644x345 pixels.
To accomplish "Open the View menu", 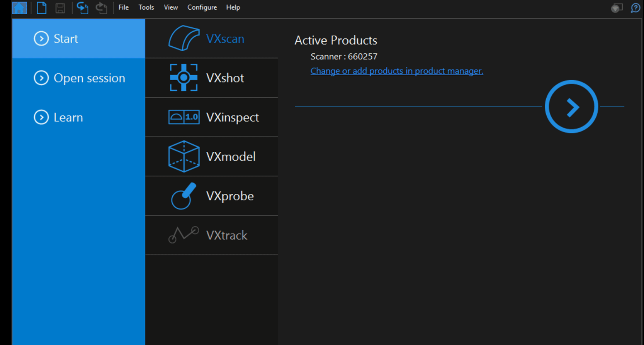I will 171,7.
